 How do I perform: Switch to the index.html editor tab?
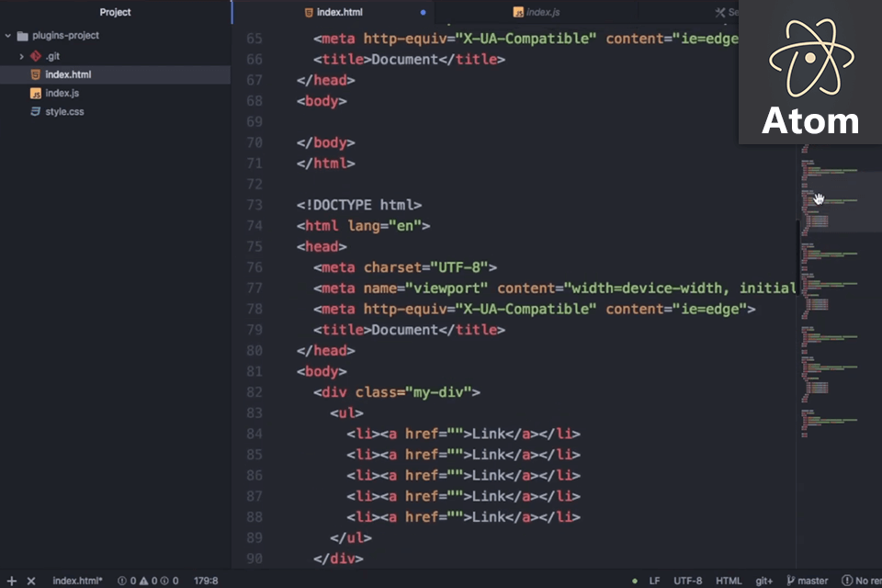[x=334, y=12]
